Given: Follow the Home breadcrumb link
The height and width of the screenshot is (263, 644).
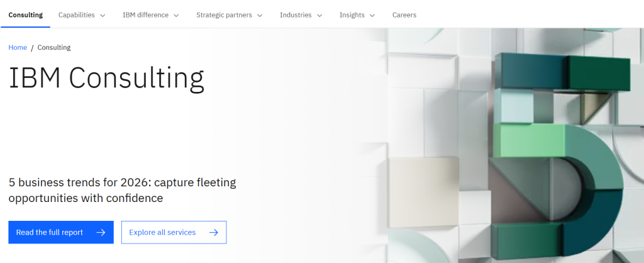Looking at the screenshot, I should click(x=18, y=47).
